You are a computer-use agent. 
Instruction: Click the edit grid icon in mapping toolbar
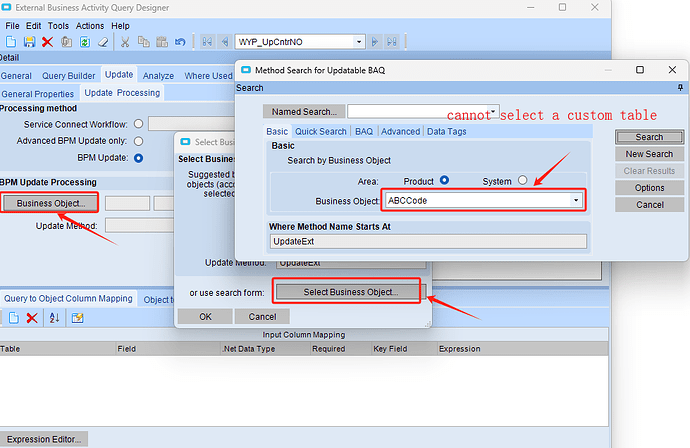point(77,318)
